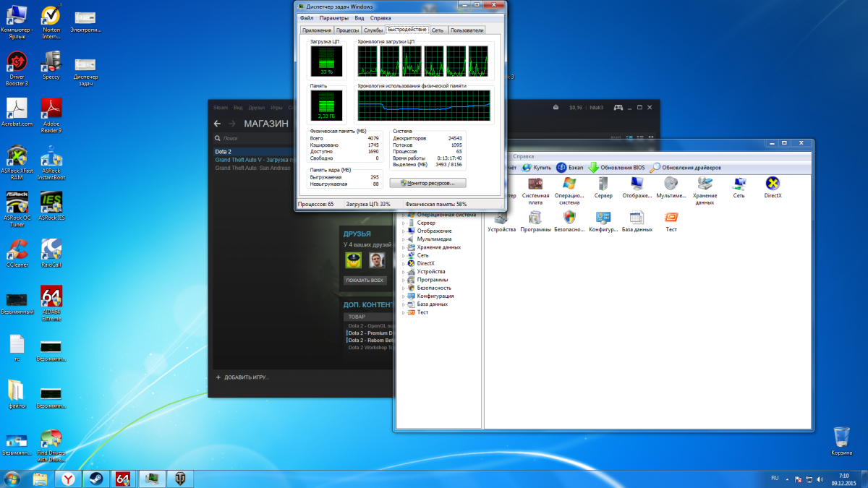Click the Обновления BIOS toolbar button
The width and height of the screenshot is (868, 488).
[x=616, y=168]
